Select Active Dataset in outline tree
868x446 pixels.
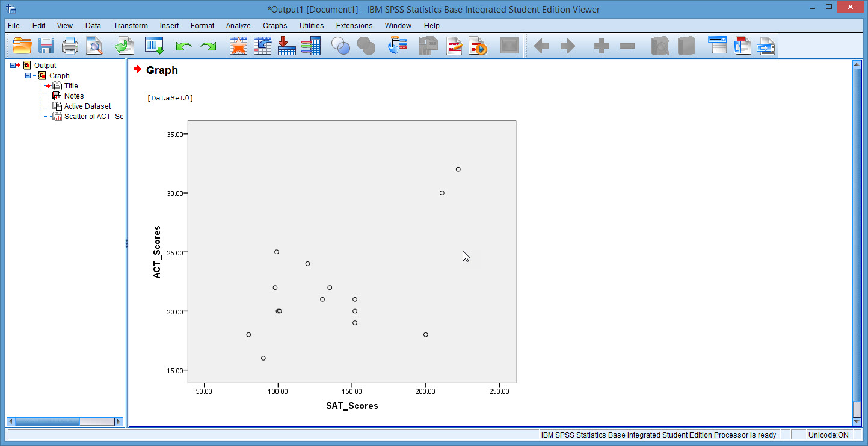click(87, 106)
